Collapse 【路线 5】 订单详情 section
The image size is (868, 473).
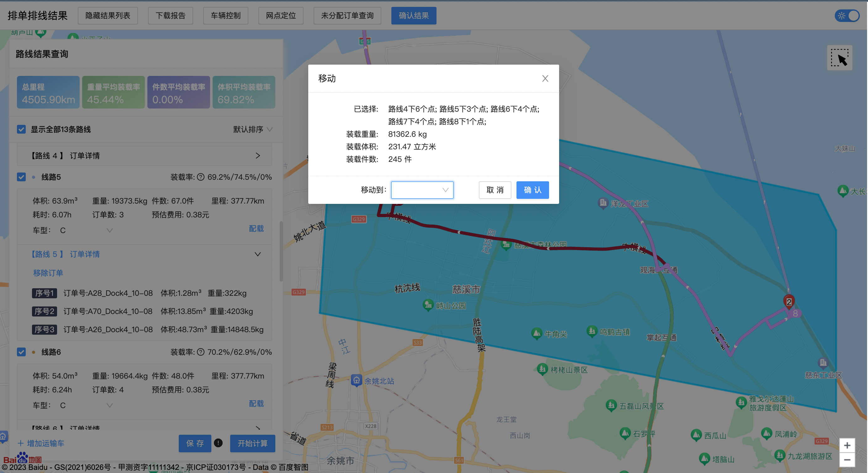(x=257, y=254)
